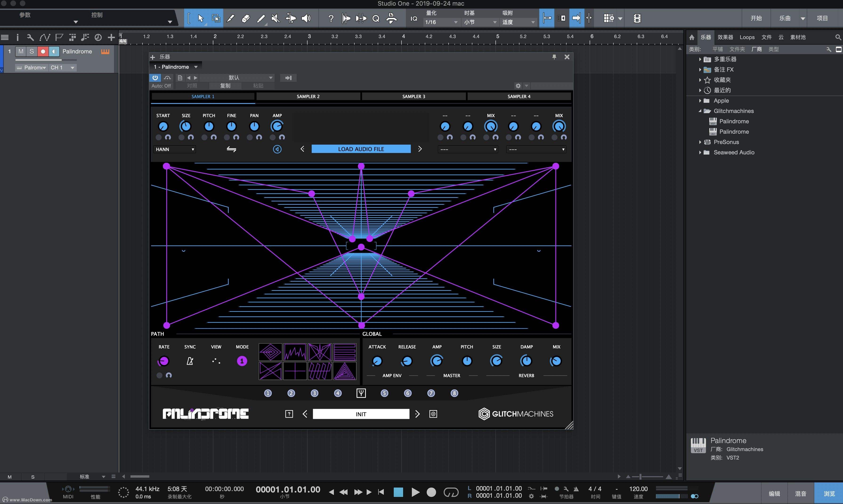Select the Listen speaker tool
The width and height of the screenshot is (843, 504).
pyautogui.click(x=306, y=18)
